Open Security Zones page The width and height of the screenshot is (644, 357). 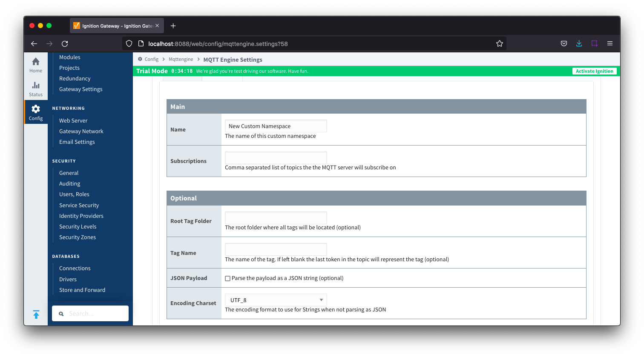click(78, 237)
